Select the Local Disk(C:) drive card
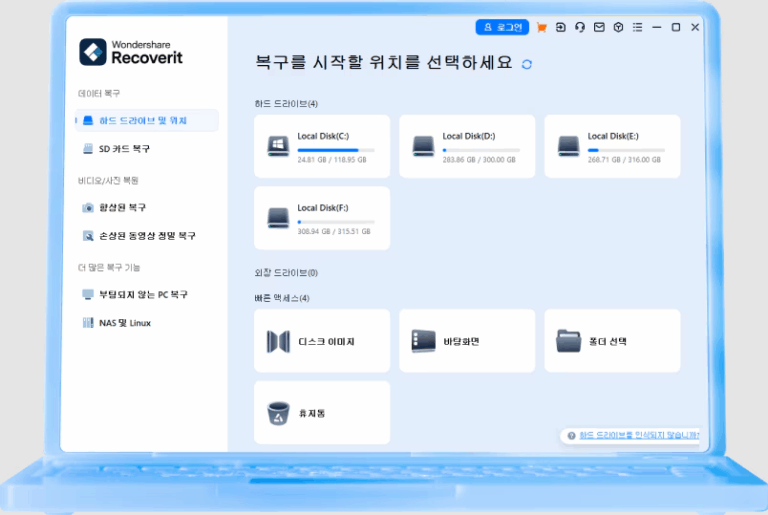 (322, 147)
